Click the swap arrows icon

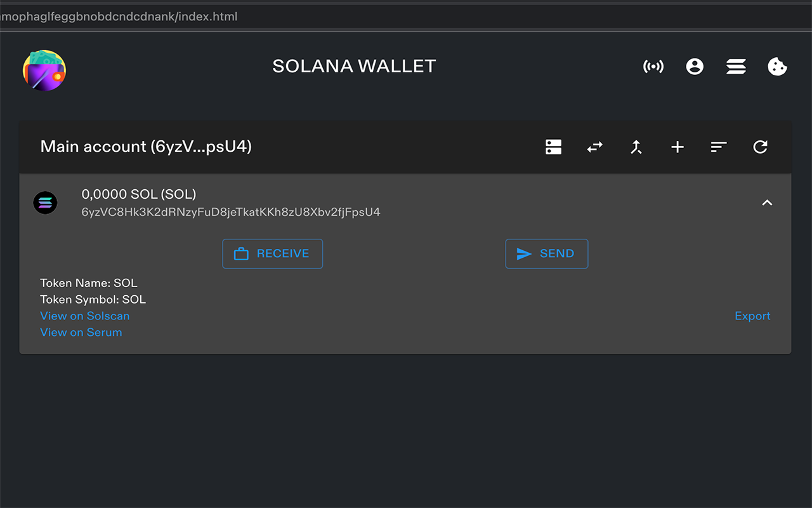pos(595,147)
